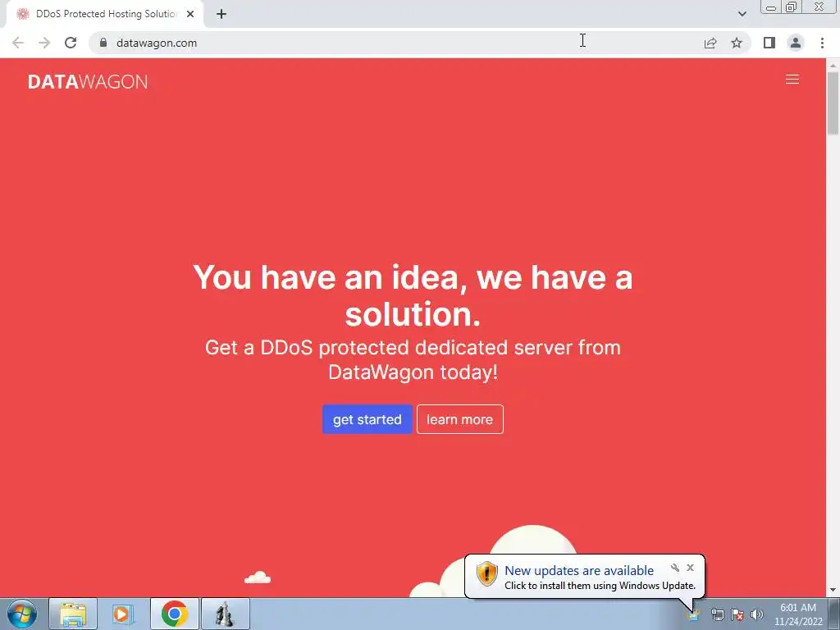Image resolution: width=840 pixels, height=630 pixels.
Task: Click the get started button
Action: (x=367, y=419)
